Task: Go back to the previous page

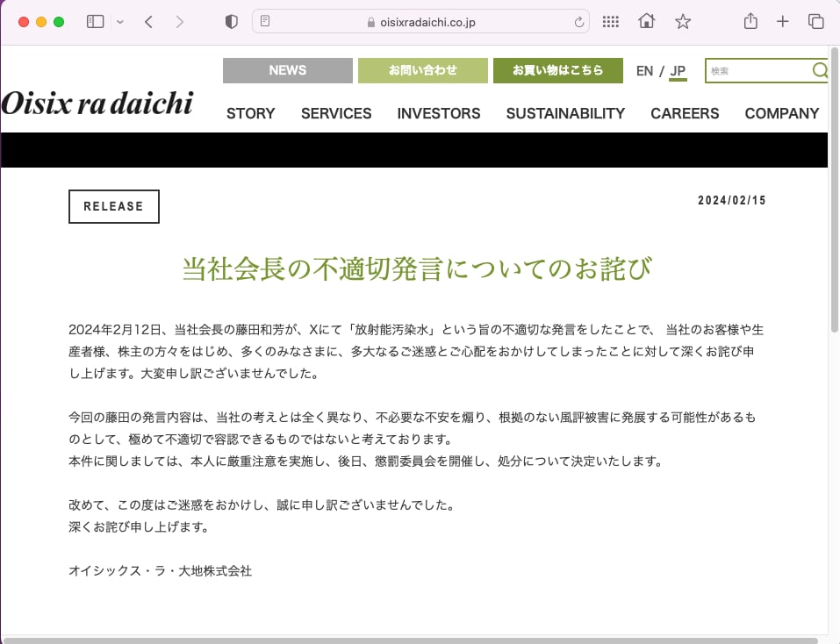Action: [x=148, y=22]
